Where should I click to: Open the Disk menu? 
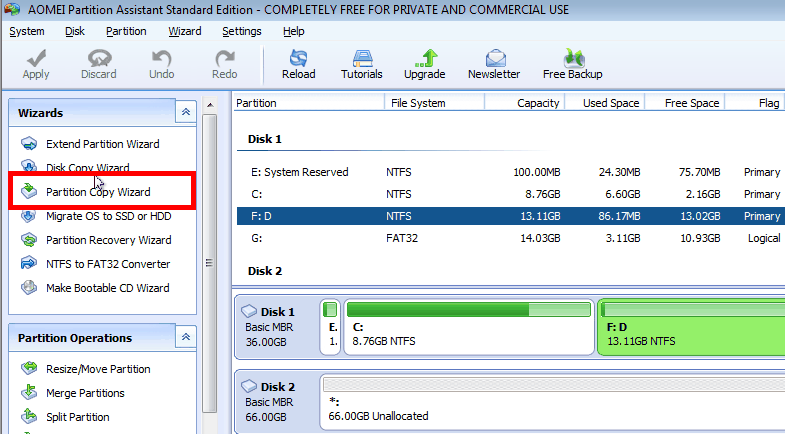[x=75, y=32]
